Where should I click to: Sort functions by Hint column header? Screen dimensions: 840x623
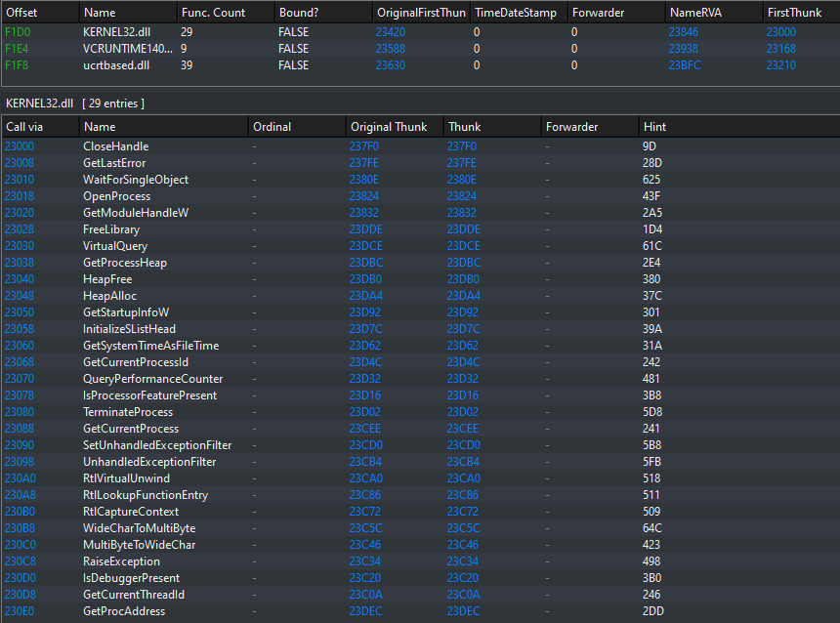pyautogui.click(x=655, y=127)
